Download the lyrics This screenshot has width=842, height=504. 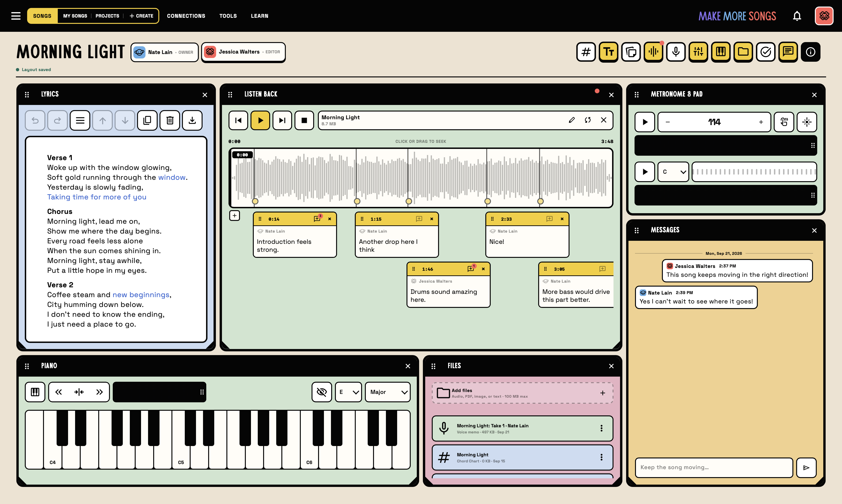point(192,120)
